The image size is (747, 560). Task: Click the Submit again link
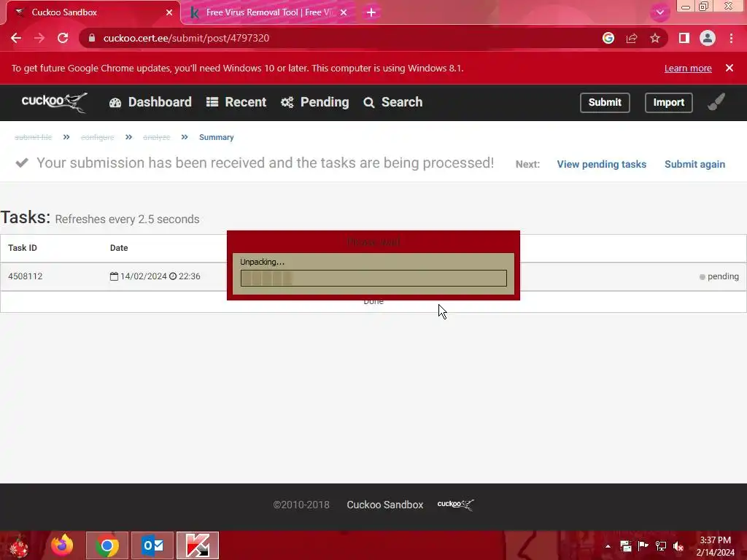[694, 164]
